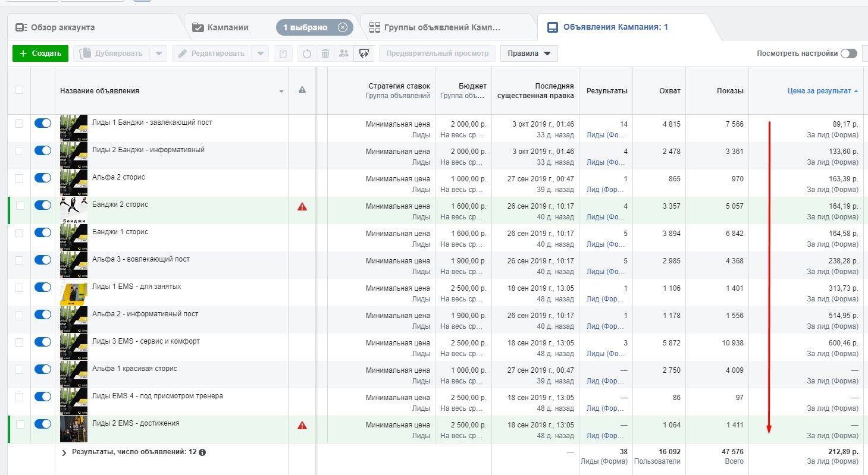Tick checkbox for Лиды 2 EMS - достижения row
The height and width of the screenshot is (475, 868).
(19, 424)
